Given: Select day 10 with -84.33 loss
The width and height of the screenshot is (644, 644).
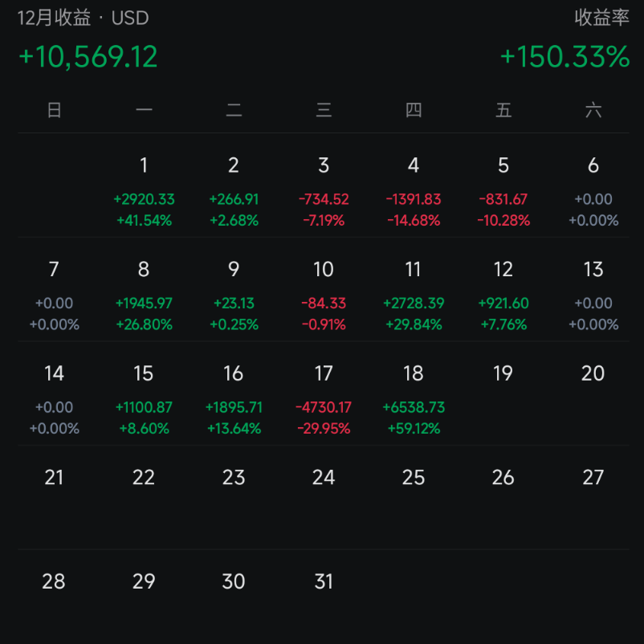Looking at the screenshot, I should click(324, 295).
